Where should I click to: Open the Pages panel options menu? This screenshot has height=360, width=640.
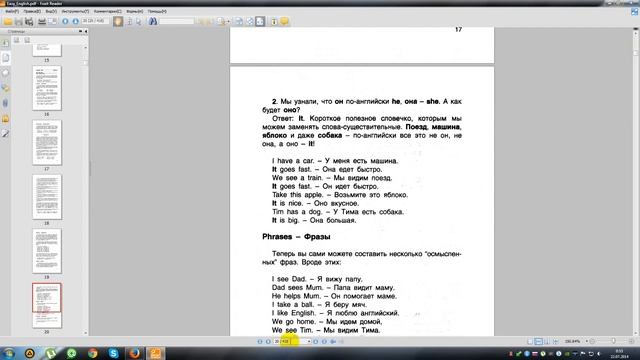(80, 31)
